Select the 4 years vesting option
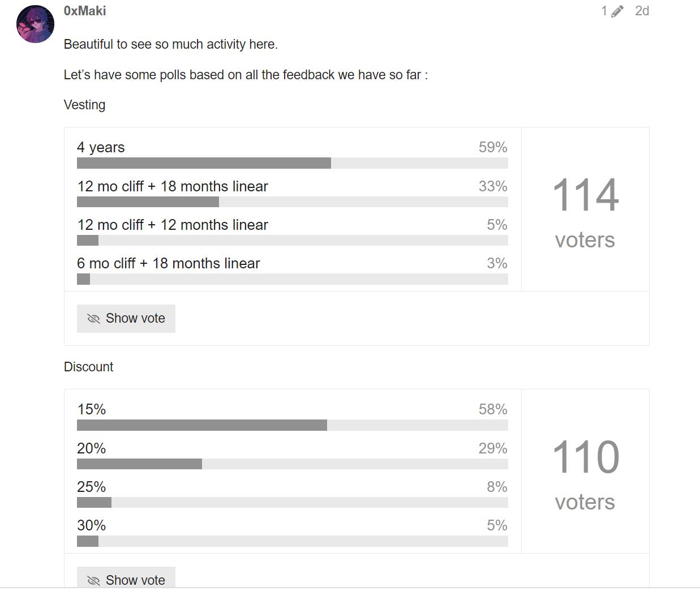The height and width of the screenshot is (591, 700). 101,147
